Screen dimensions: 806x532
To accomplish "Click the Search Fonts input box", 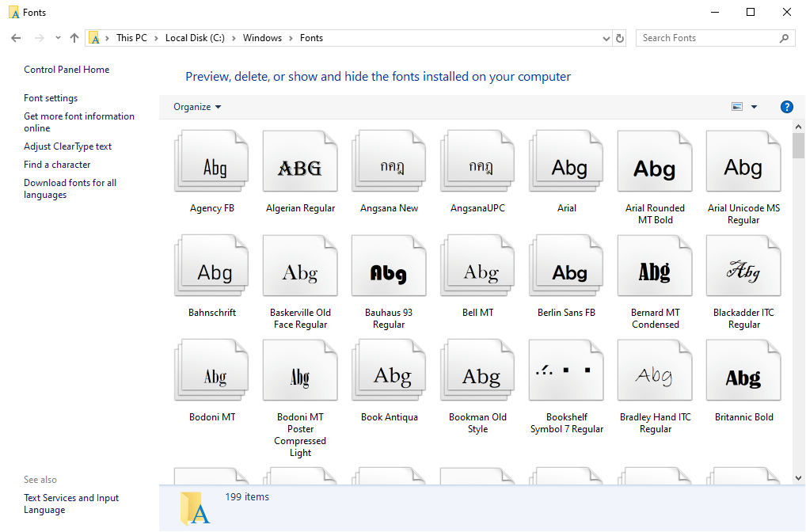I will point(705,38).
